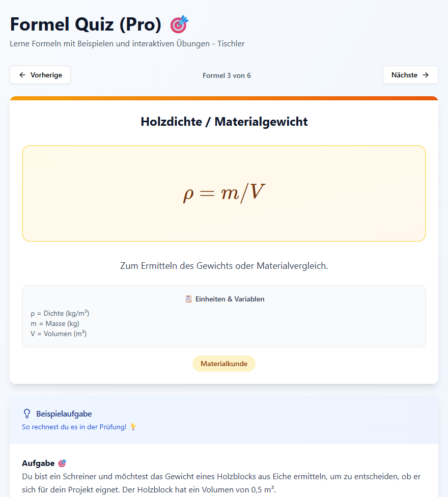Click the Einheiten & Variablen section title

(230, 299)
